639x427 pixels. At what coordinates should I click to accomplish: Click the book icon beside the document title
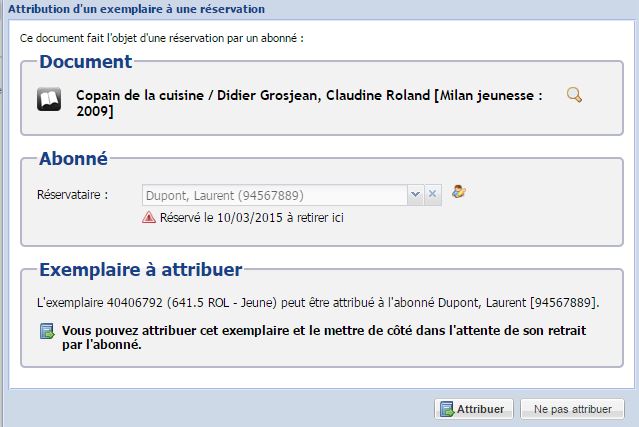click(x=49, y=99)
